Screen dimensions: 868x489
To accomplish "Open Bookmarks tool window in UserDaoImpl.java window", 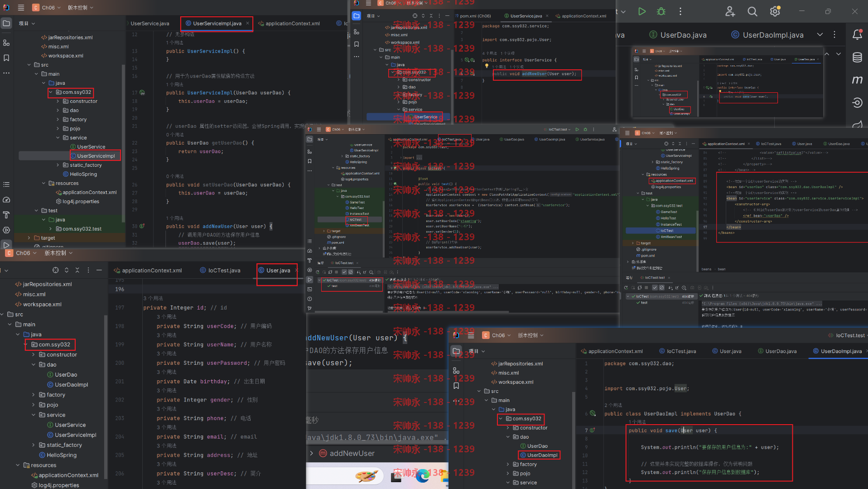I will tap(456, 386).
